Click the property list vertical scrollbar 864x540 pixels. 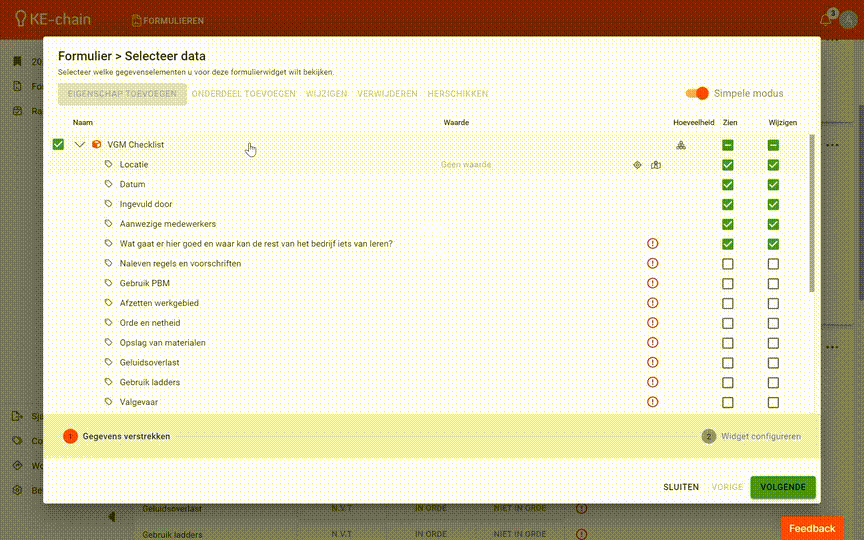811,212
